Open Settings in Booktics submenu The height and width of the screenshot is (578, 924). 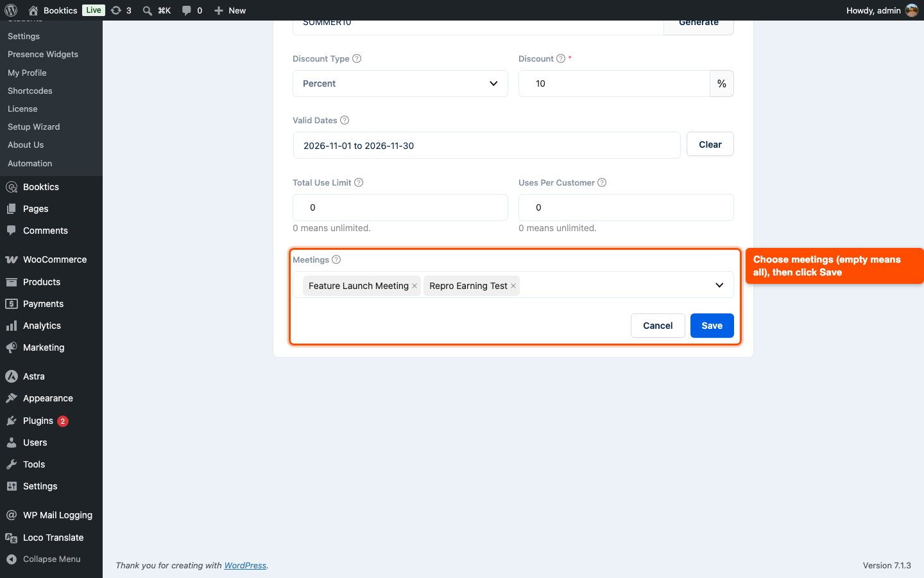coord(24,37)
